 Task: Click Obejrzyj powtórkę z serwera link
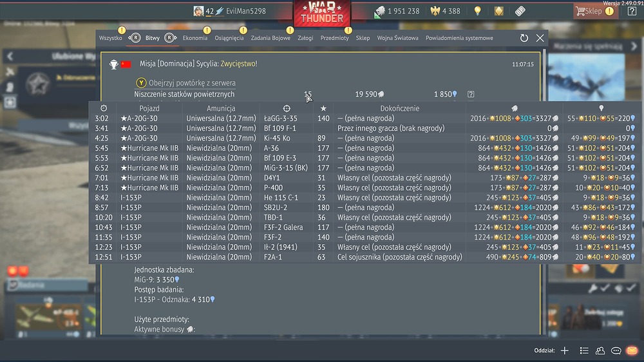click(192, 83)
